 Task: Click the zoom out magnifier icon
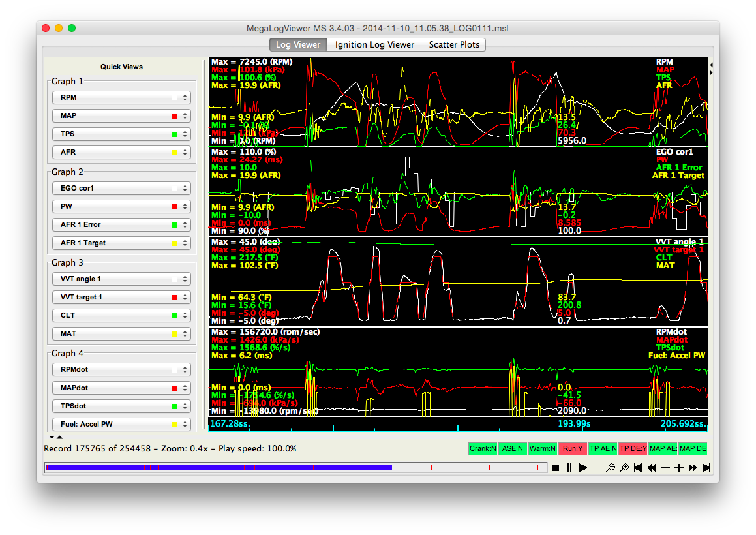pyautogui.click(x=610, y=468)
